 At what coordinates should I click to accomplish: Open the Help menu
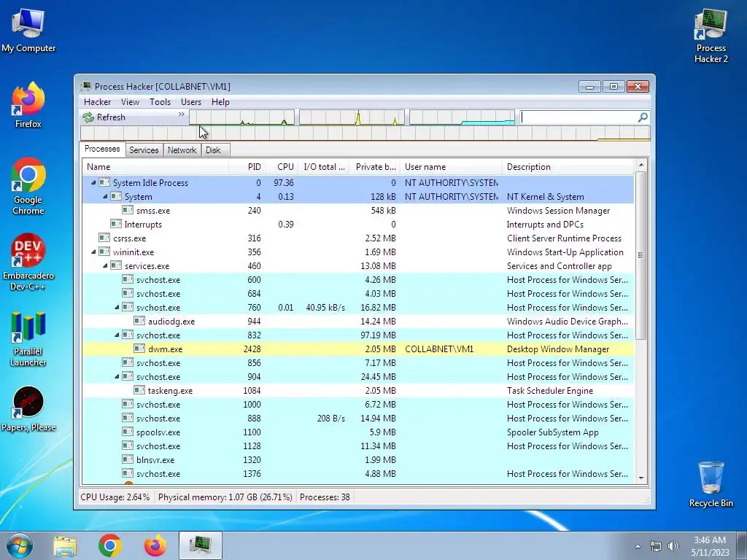pos(220,102)
